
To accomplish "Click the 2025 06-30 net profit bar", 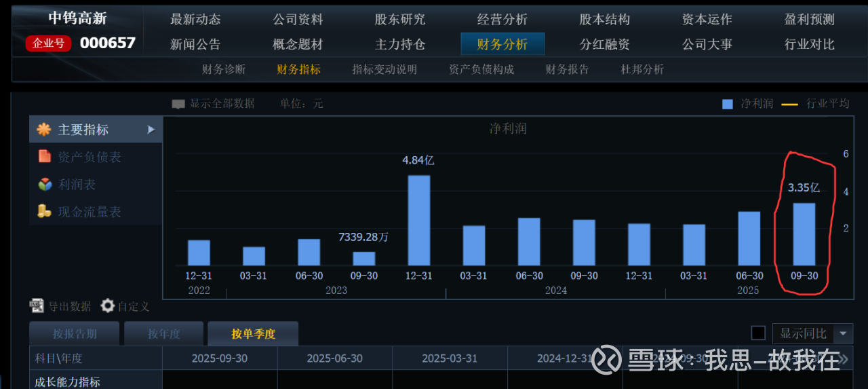I will [749, 238].
